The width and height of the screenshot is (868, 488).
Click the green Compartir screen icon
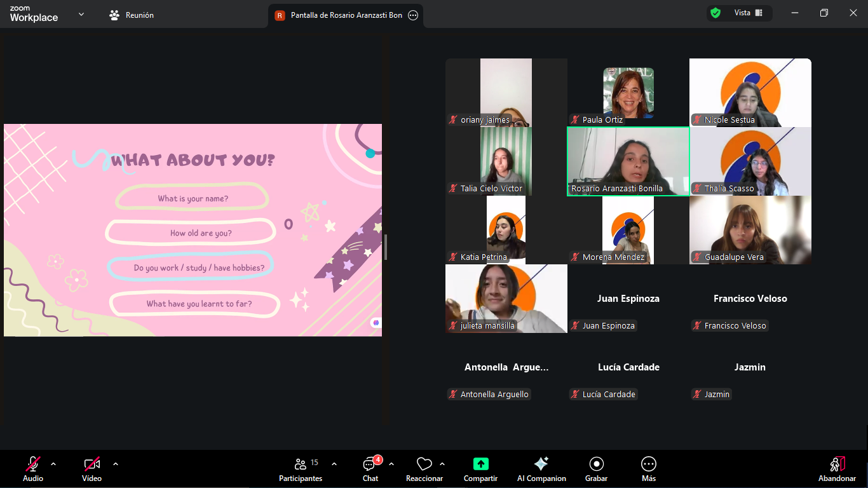click(x=480, y=464)
